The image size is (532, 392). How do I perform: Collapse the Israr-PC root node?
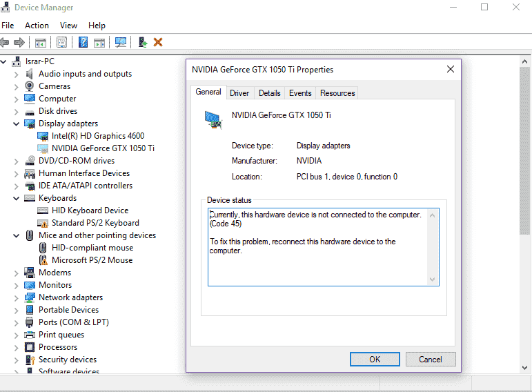[x=3, y=62]
